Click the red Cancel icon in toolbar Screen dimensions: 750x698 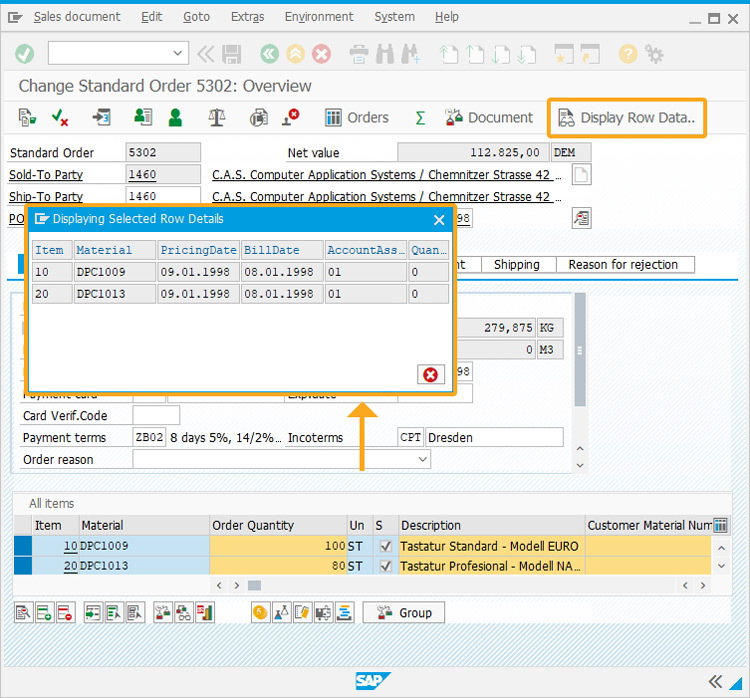pos(321,54)
